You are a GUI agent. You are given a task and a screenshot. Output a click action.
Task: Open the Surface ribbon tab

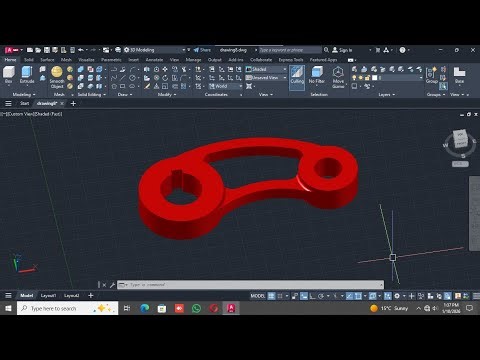[47, 60]
